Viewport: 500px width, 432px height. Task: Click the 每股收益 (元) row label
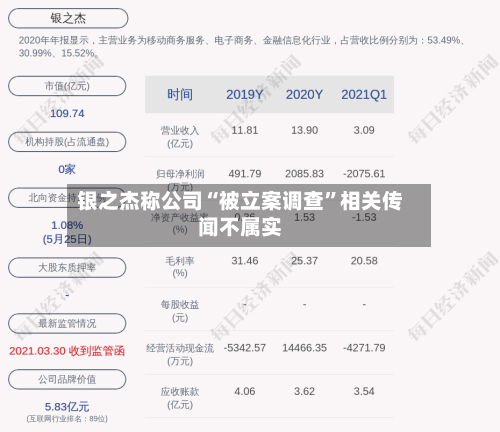click(180, 311)
